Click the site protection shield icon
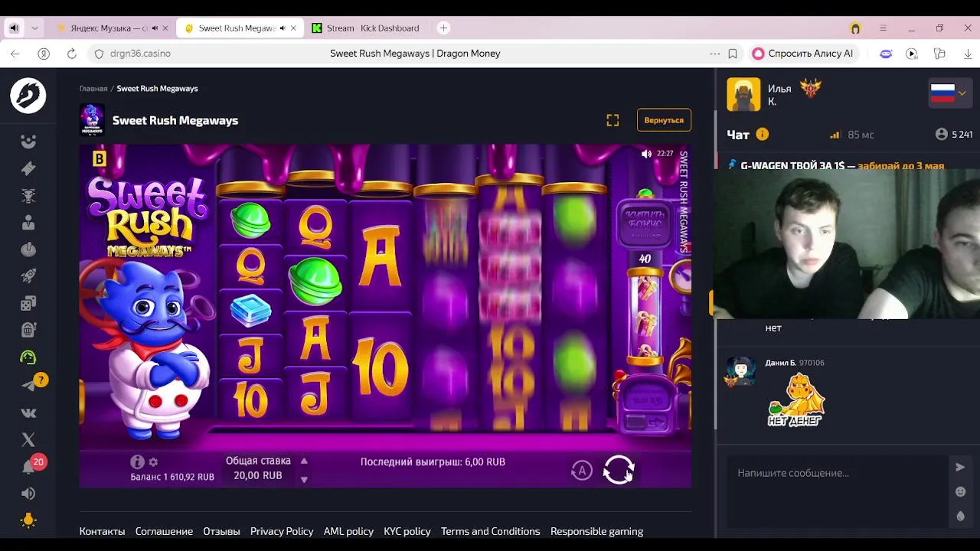This screenshot has width=980, height=551. 98,54
